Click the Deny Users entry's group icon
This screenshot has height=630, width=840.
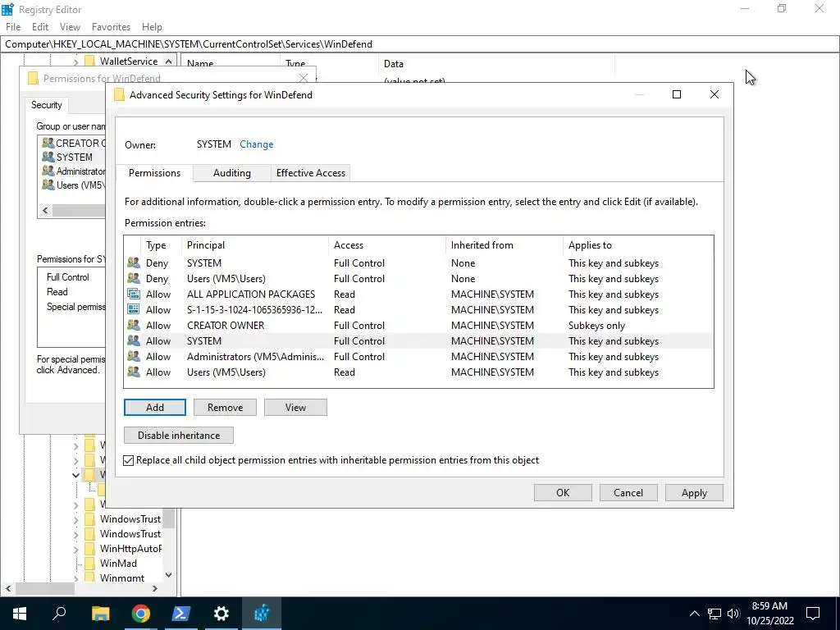(134, 279)
